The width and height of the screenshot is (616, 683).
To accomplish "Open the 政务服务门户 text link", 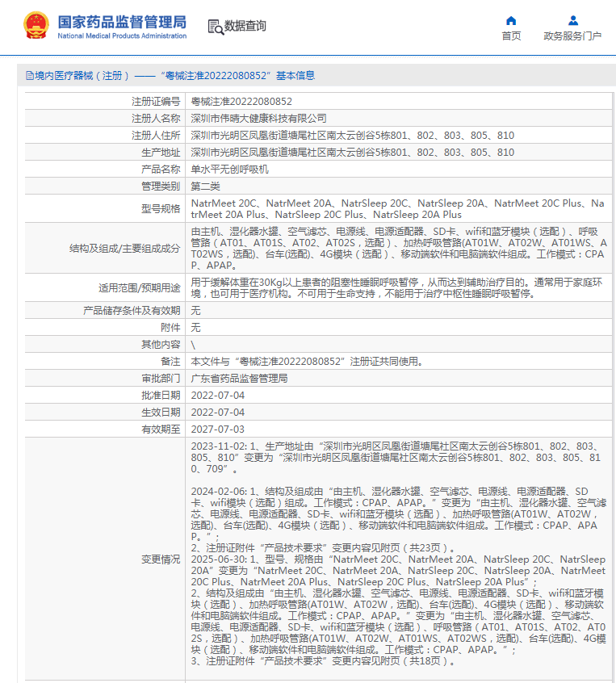I will (x=572, y=36).
